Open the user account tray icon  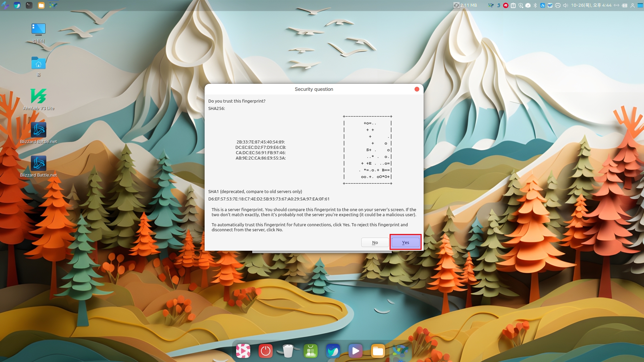click(x=632, y=5)
